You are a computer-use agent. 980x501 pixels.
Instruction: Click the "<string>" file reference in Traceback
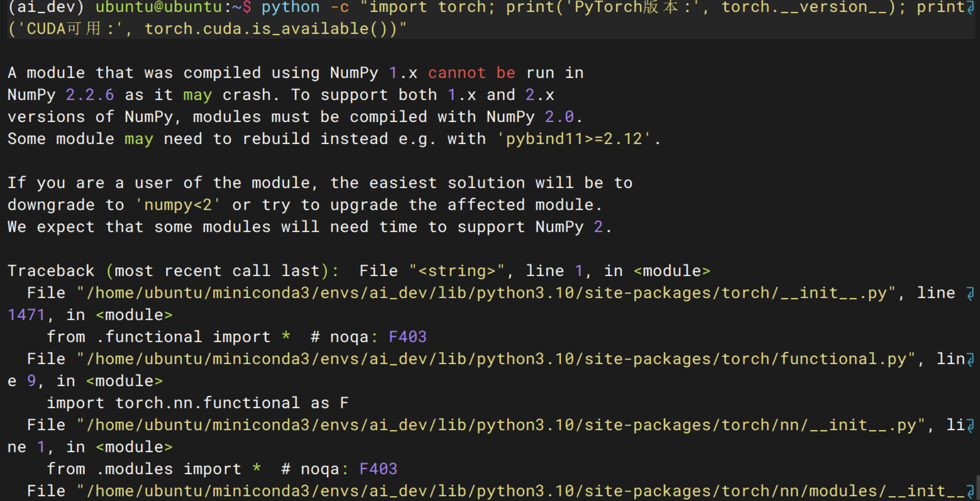456,271
